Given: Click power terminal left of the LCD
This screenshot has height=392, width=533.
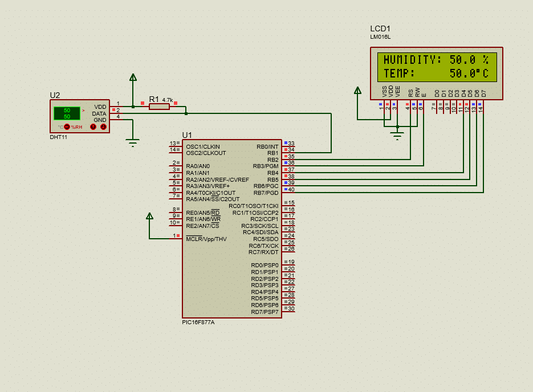Looking at the screenshot, I should (357, 91).
